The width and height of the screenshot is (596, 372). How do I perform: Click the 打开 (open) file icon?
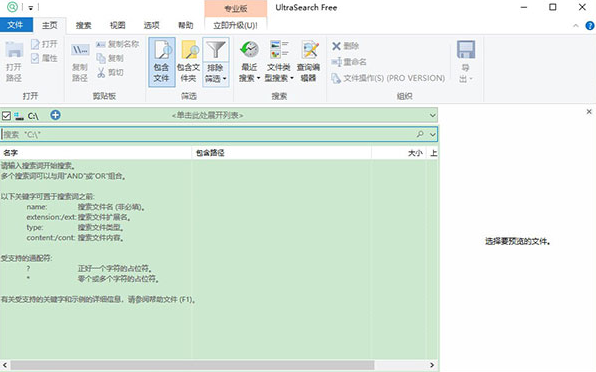(x=35, y=44)
